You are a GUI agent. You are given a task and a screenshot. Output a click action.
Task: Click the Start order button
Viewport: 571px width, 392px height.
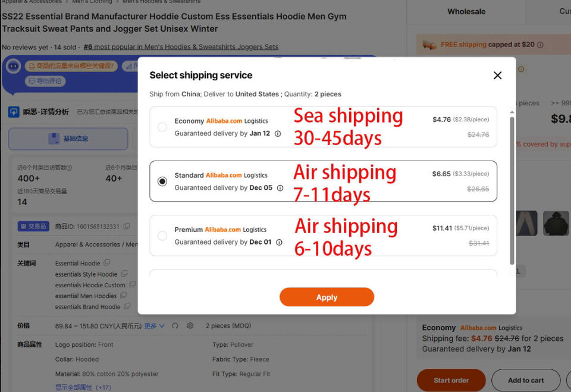451,380
